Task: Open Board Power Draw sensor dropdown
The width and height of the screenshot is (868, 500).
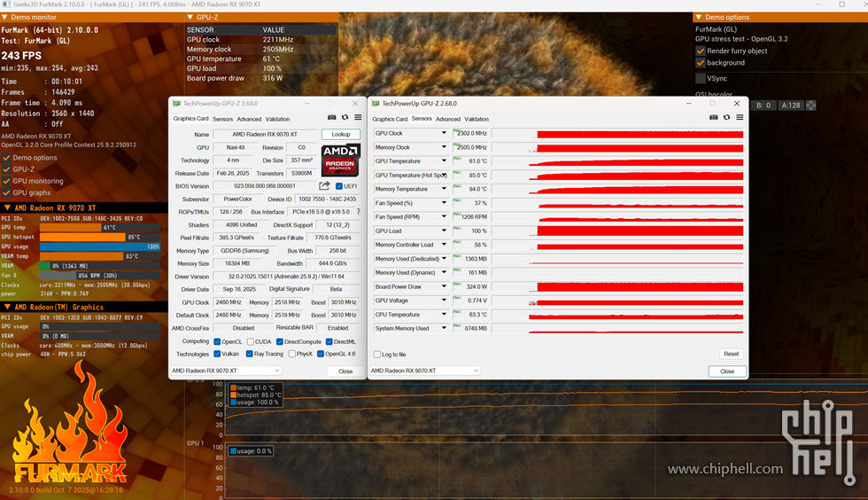Action: click(x=444, y=286)
